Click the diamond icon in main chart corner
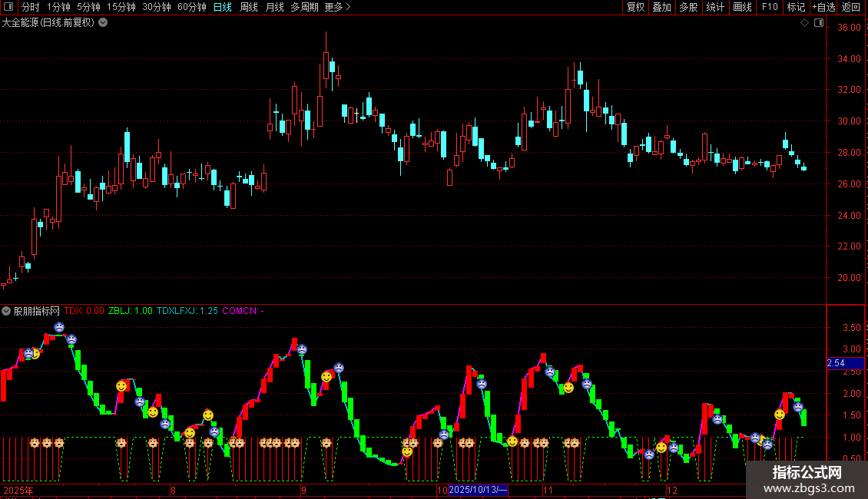Image resolution: width=868 pixels, height=499 pixels. 804,23
